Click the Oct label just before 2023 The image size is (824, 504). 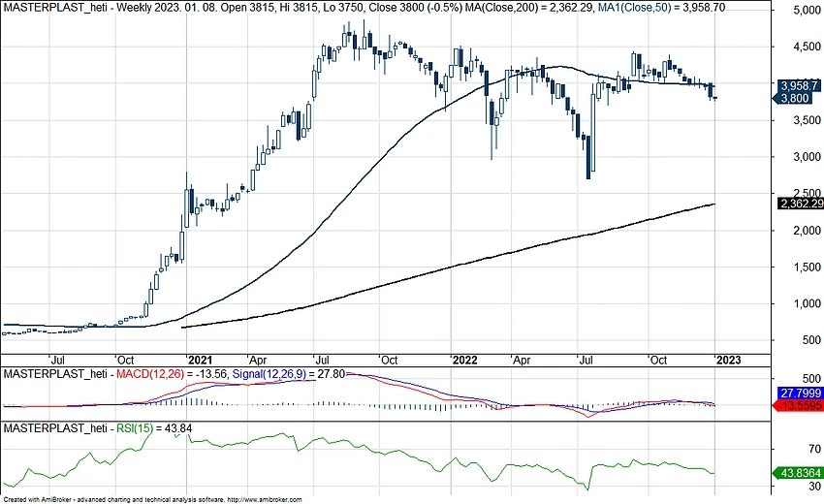658,361
